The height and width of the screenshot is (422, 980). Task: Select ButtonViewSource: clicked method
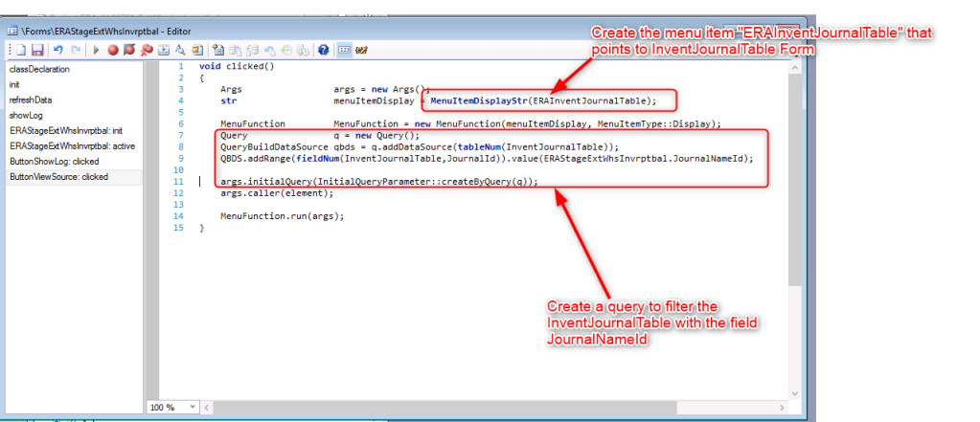[58, 176]
